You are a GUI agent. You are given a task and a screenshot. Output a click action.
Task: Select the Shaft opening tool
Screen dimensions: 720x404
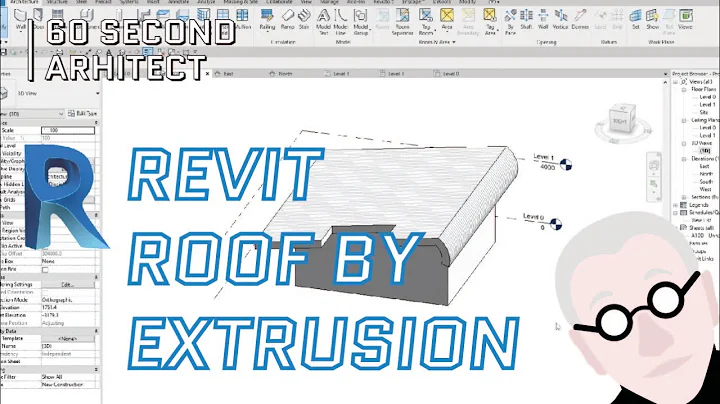[x=526, y=20]
